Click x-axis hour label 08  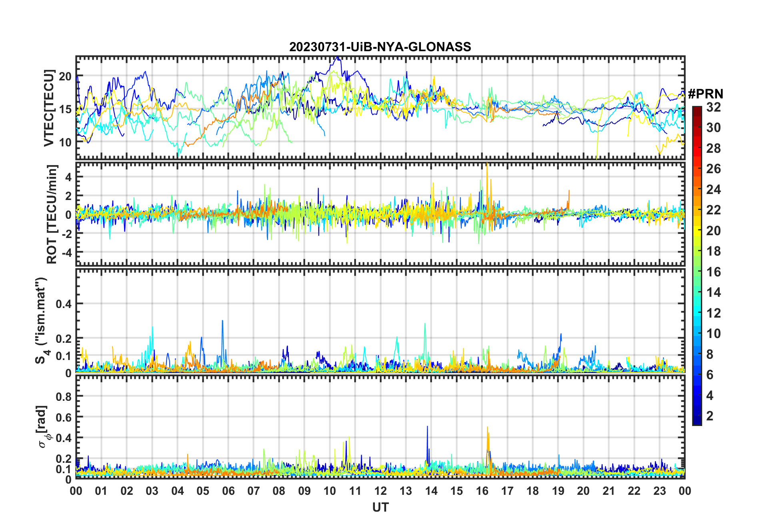tap(279, 491)
